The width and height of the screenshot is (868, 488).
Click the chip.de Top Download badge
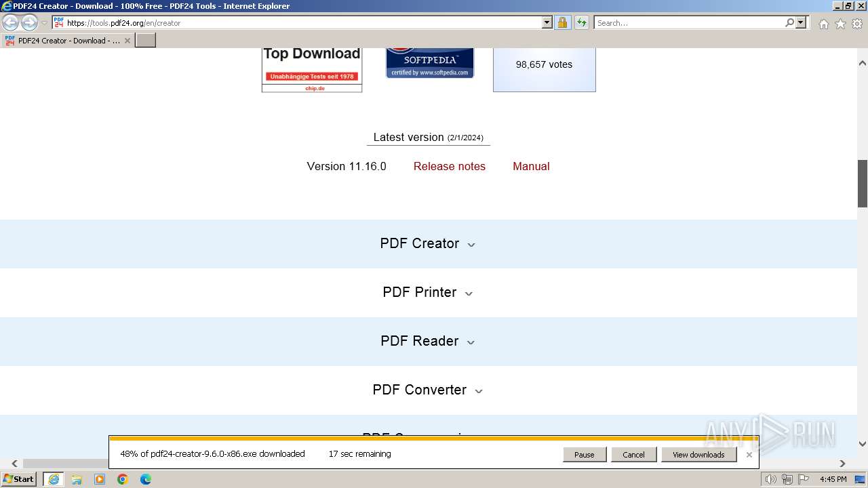coord(312,70)
